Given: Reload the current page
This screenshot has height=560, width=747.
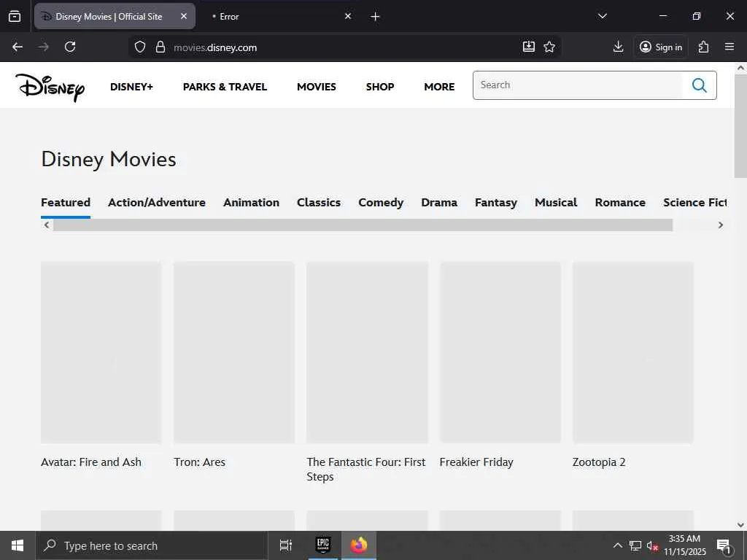Looking at the screenshot, I should pos(70,47).
